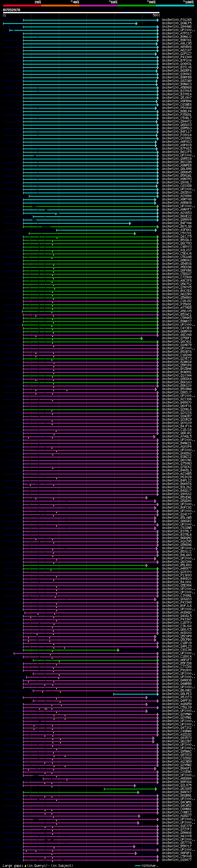This screenshot has width=197, height=868.
Task: Select label UniRef100_C1BJ82
Action: pyautogui.click(x=177, y=301)
